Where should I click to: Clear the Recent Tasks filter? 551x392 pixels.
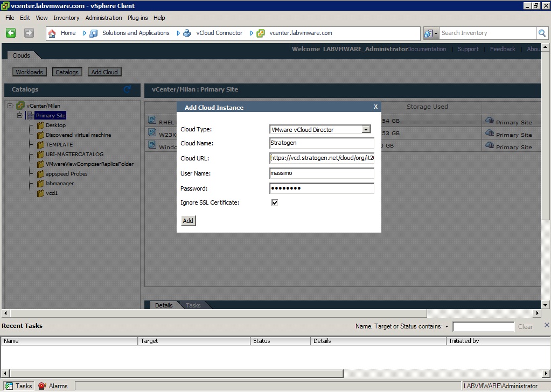(525, 327)
